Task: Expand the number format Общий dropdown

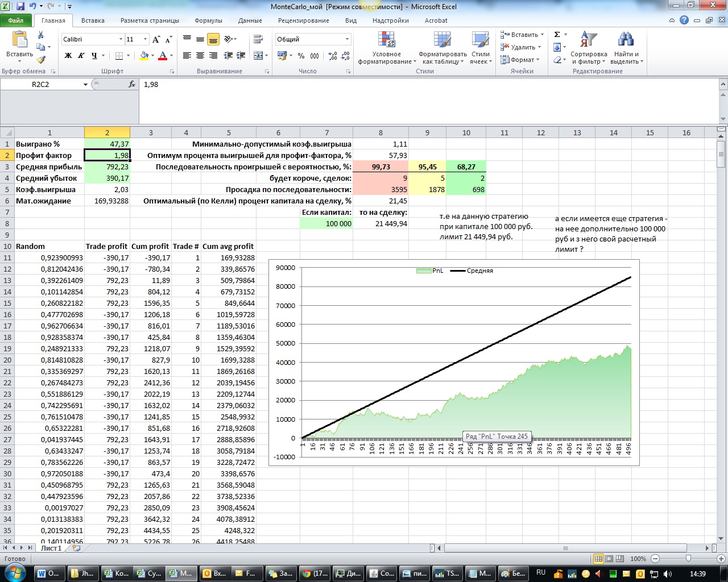Action: point(347,39)
